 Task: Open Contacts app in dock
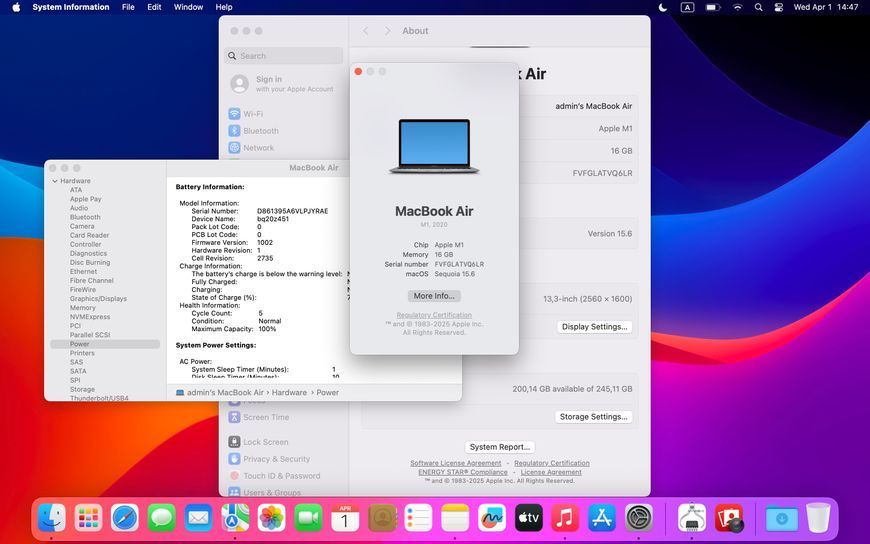(x=382, y=518)
